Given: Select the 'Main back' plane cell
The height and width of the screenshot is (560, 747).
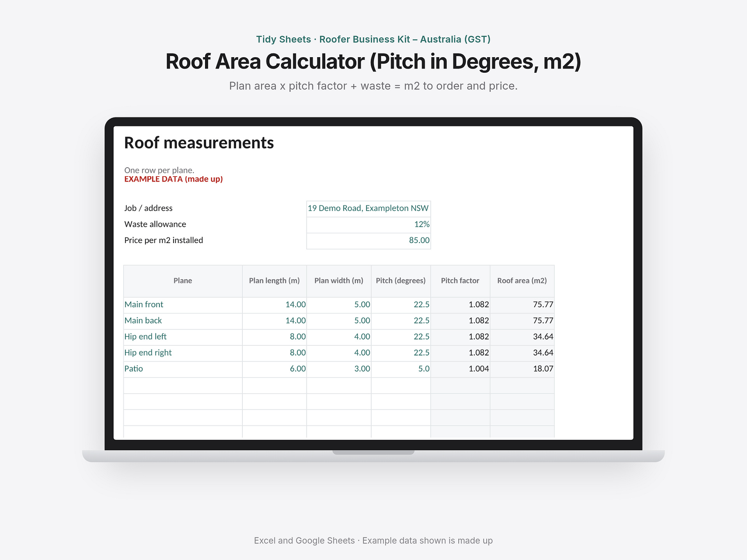Looking at the screenshot, I should [x=183, y=321].
